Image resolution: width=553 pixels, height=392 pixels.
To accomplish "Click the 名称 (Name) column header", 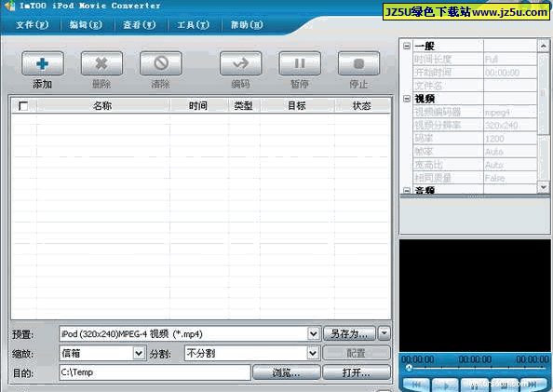I will 103,105.
